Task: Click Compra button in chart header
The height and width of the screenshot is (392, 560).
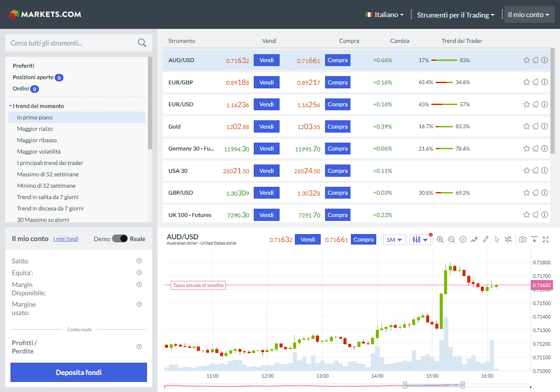Action: click(364, 239)
